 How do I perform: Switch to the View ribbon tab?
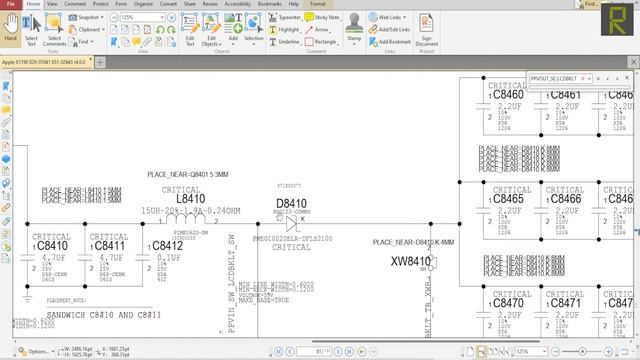pos(52,4)
